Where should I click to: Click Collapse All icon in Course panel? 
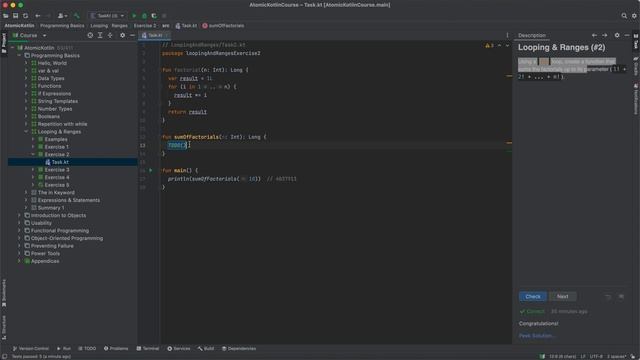(110, 36)
